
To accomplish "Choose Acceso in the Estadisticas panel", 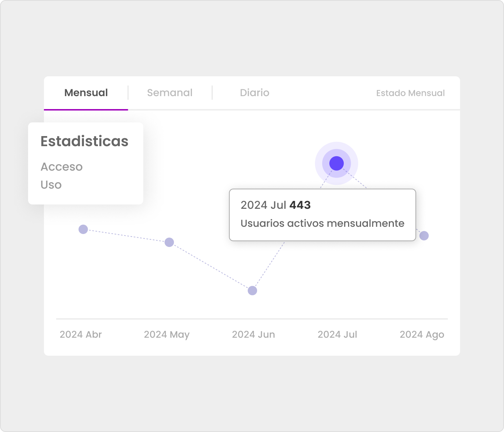I will coord(62,167).
